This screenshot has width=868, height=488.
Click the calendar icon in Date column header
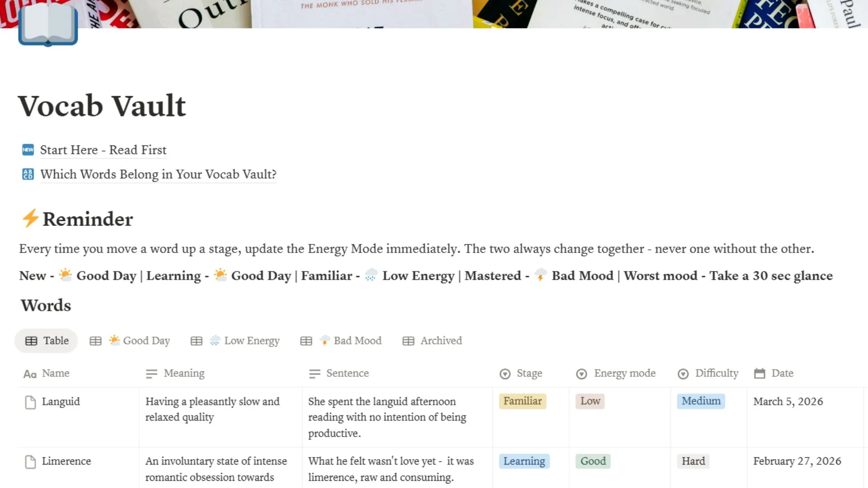tap(759, 374)
